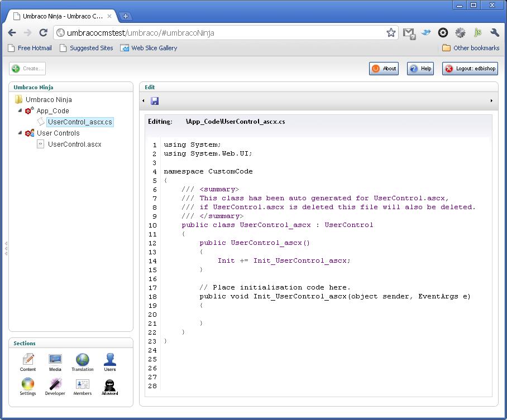This screenshot has width=507, height=420.
Task: Select User Controls tree item
Action: click(58, 133)
